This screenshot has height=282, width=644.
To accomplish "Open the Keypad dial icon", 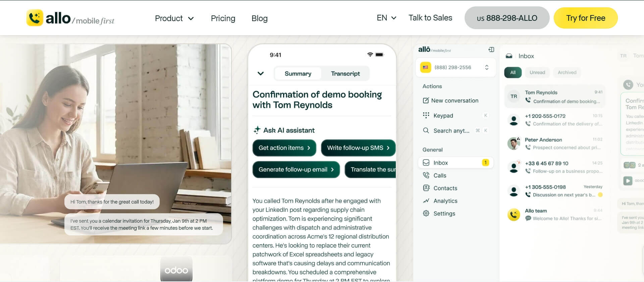I will tap(426, 115).
